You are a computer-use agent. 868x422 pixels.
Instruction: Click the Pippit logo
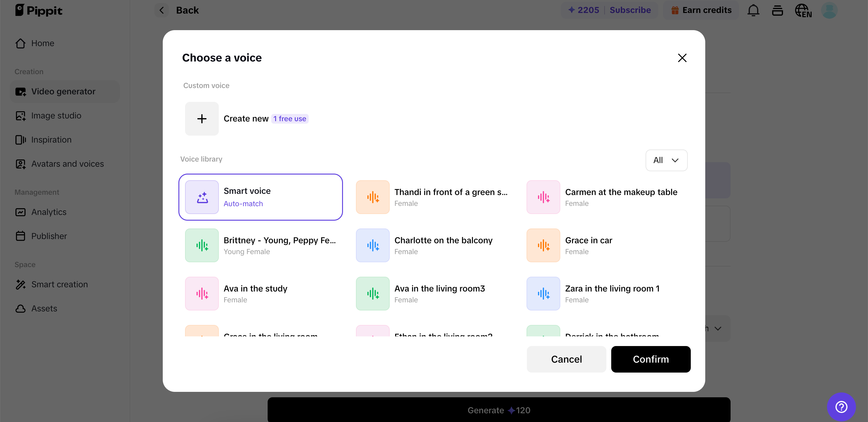click(39, 10)
